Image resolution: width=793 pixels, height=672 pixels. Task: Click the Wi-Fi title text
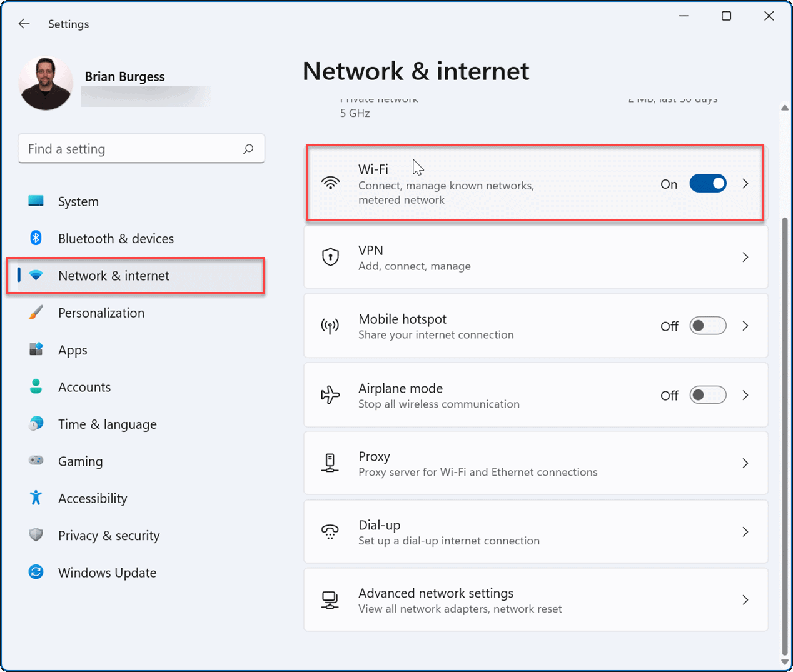click(x=373, y=169)
